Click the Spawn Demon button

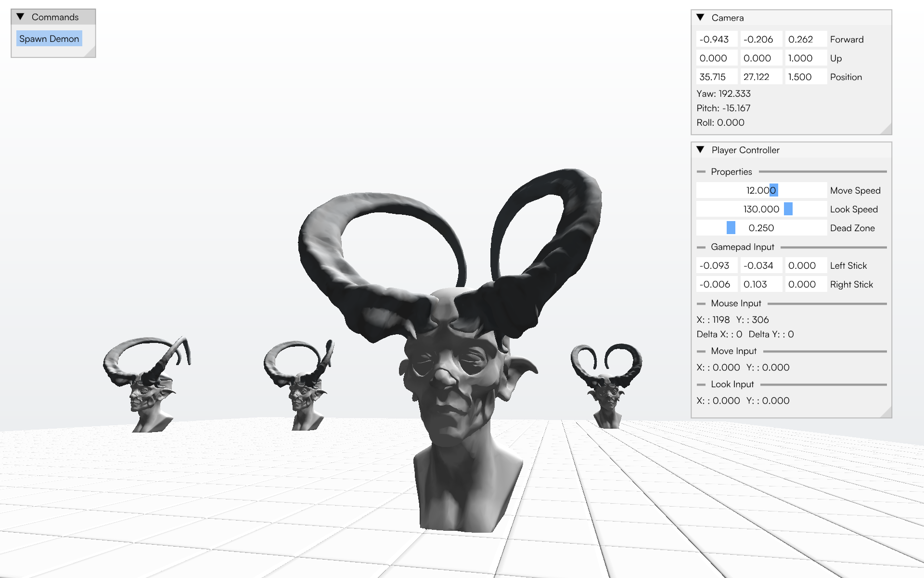[49, 39]
